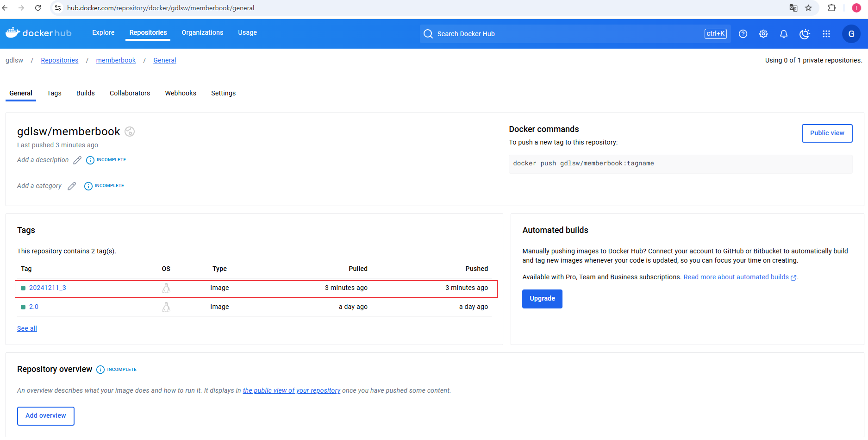Click the info icon next to category INCOMPLETE
The height and width of the screenshot is (440, 868).
pos(88,186)
